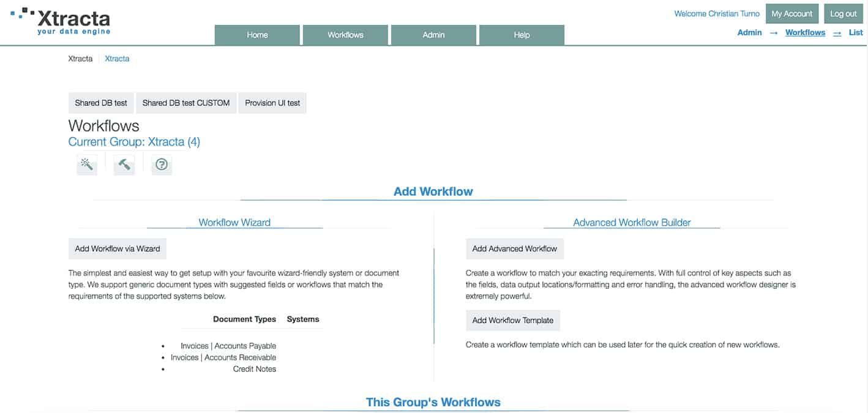Click the "Add Workflow Template" button

(x=512, y=320)
